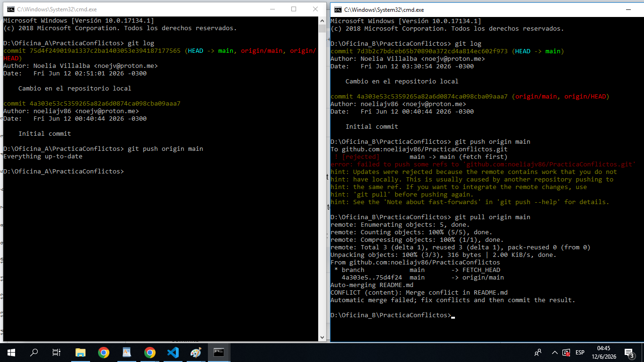Click commit hash 75d4f249019a1337 in Oficina_A

pyautogui.click(x=105, y=50)
